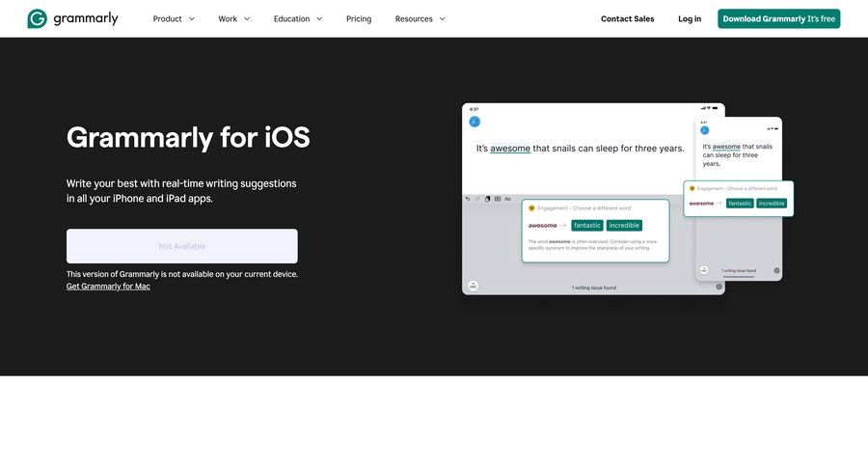
Task: Click the blue compass icon in iPad mockup
Action: pyautogui.click(x=474, y=122)
